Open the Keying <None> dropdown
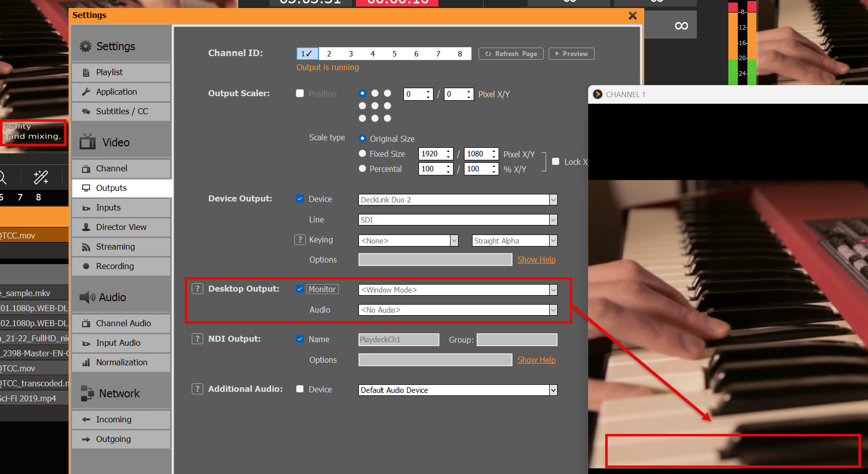 point(408,241)
